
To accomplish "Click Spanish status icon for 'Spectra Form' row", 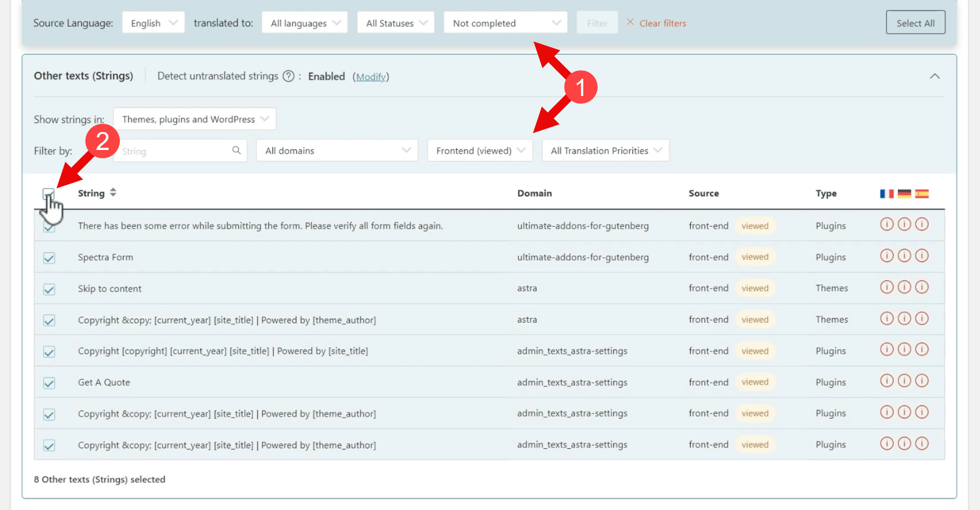I will 922,256.
